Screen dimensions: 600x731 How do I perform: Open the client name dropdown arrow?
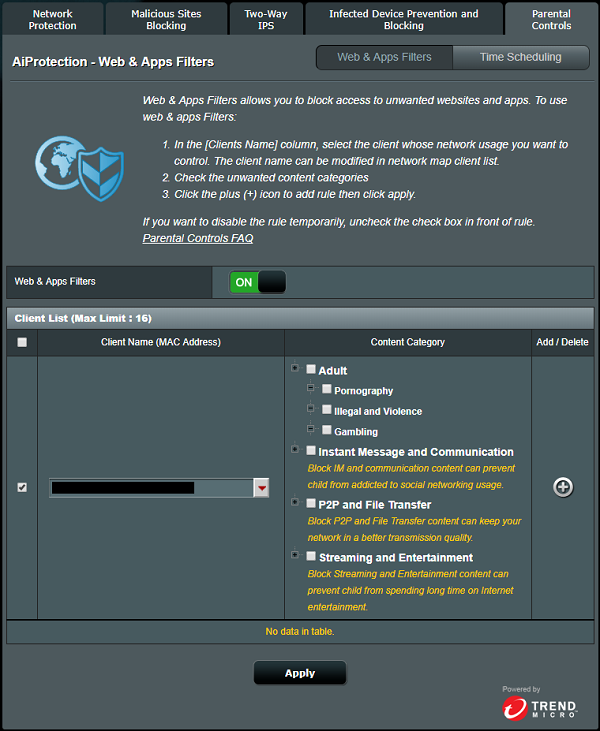(262, 488)
